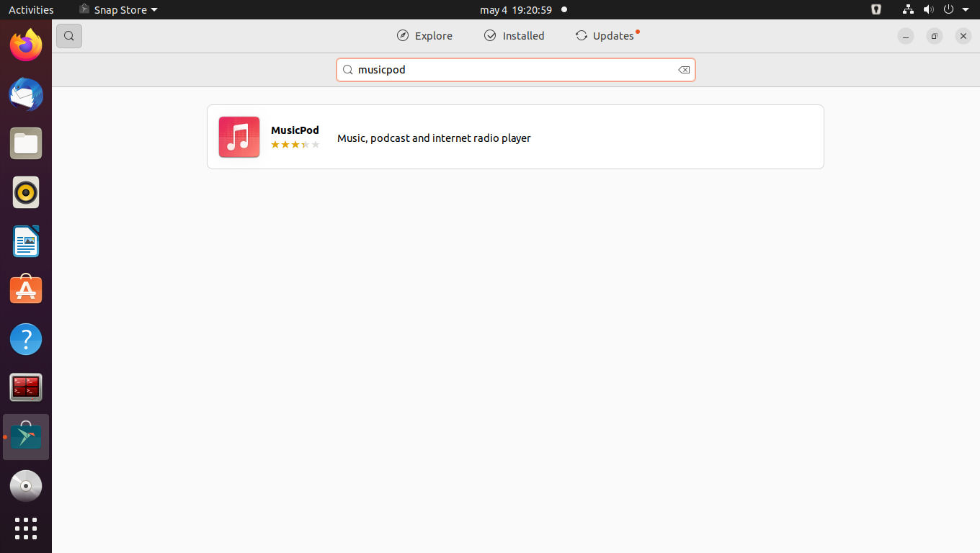Launch Firefox from the dock
This screenshot has height=553, width=980.
(26, 46)
